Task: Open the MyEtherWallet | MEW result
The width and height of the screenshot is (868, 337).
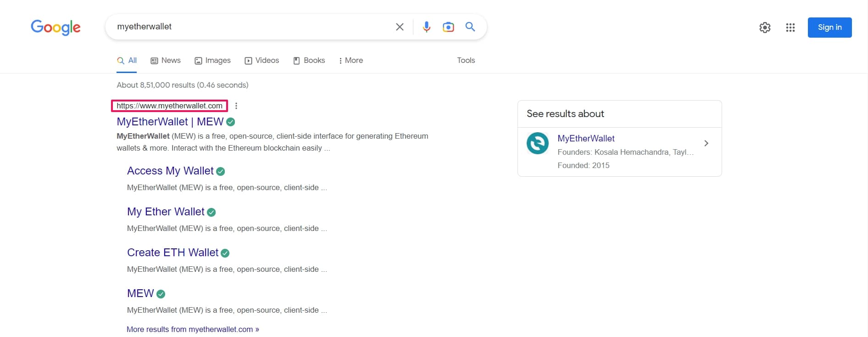Action: tap(170, 122)
